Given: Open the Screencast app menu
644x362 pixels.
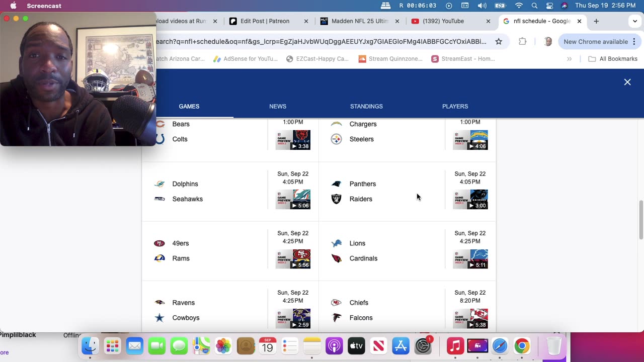Looking at the screenshot, I should [x=44, y=6].
